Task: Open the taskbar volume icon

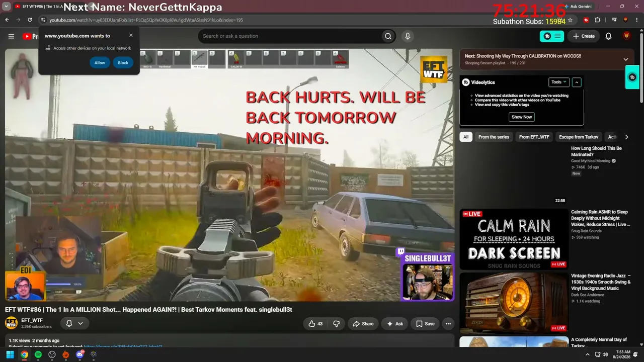Action: (x=605, y=354)
